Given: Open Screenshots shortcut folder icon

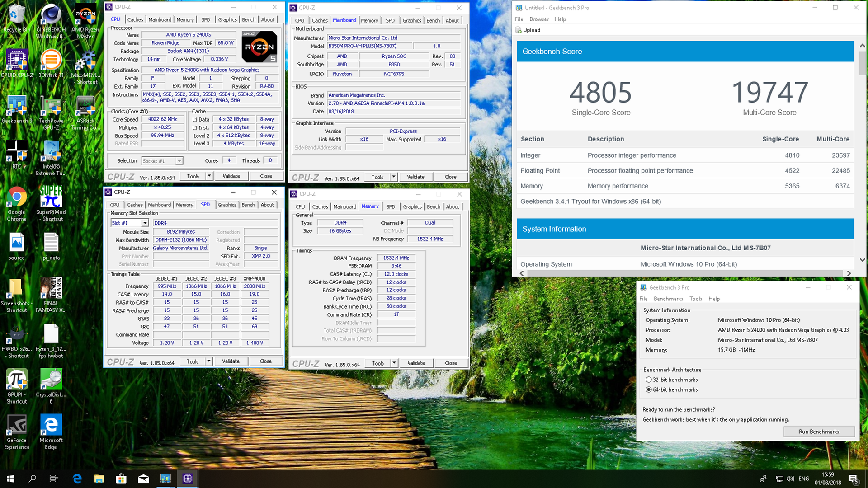Looking at the screenshot, I should (17, 295).
